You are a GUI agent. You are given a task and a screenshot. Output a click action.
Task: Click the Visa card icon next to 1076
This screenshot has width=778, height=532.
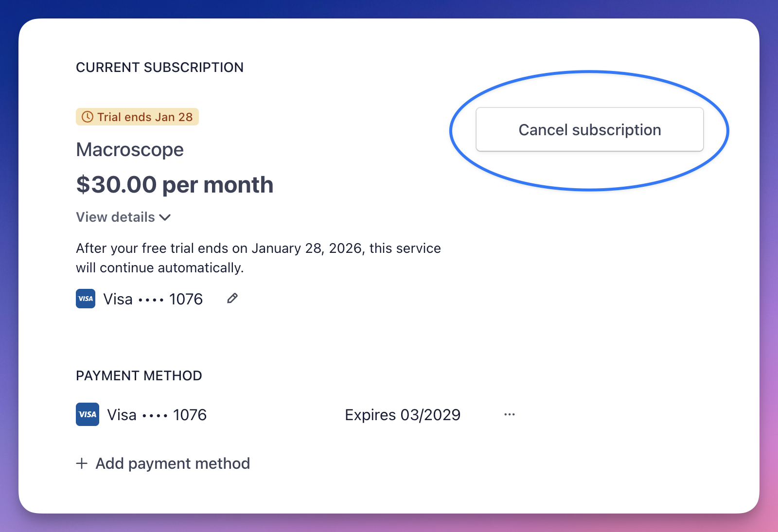pos(86,299)
